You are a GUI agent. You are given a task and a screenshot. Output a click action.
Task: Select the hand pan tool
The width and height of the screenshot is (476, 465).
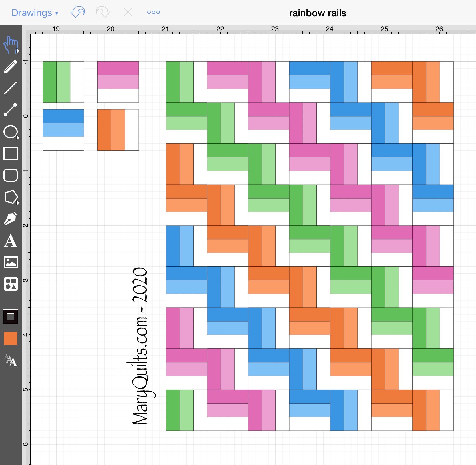tap(11, 45)
